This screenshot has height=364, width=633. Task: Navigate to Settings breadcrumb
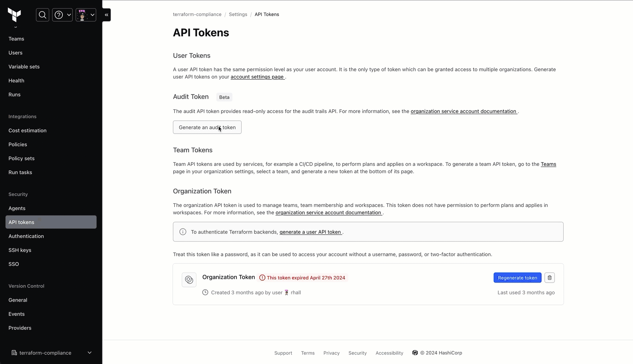pos(238,14)
